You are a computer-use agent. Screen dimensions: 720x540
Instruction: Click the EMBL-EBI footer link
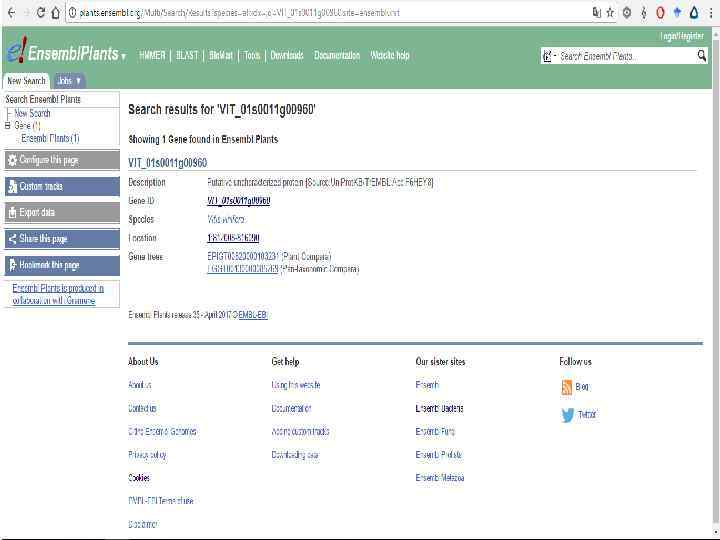click(253, 315)
